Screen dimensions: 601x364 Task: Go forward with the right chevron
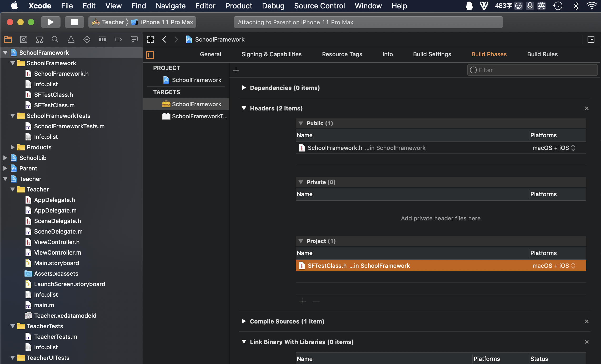click(x=176, y=39)
